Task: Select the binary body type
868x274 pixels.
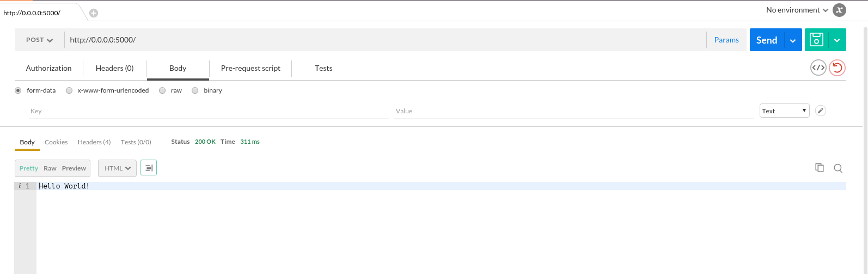Action: click(x=195, y=90)
